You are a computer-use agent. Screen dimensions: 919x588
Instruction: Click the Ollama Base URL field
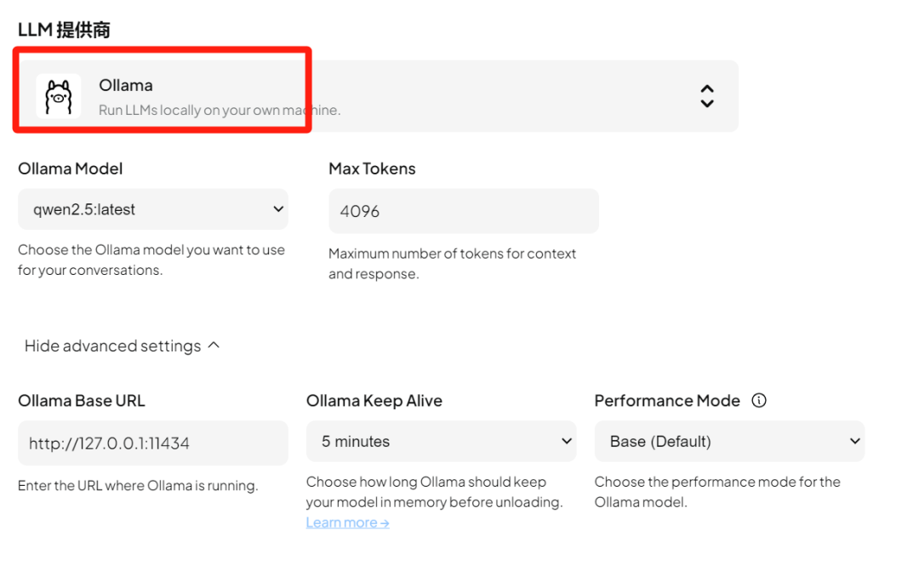(x=153, y=443)
